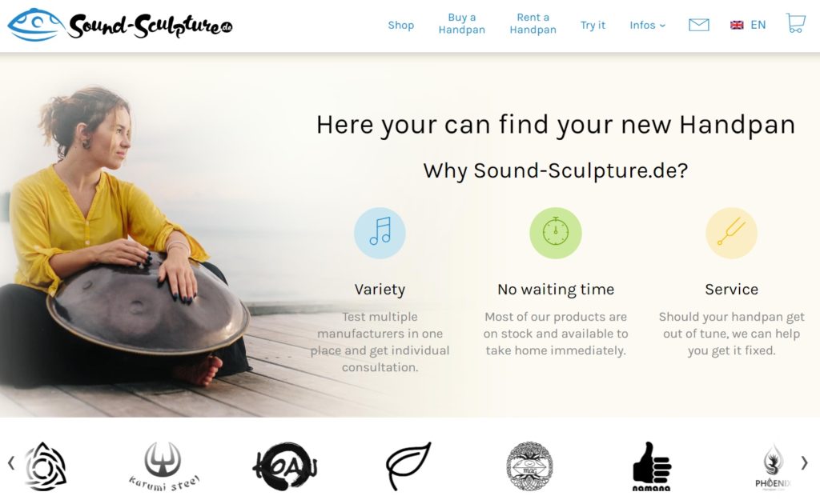Show next brands with right arrow
This screenshot has height=504, width=820.
point(804,462)
